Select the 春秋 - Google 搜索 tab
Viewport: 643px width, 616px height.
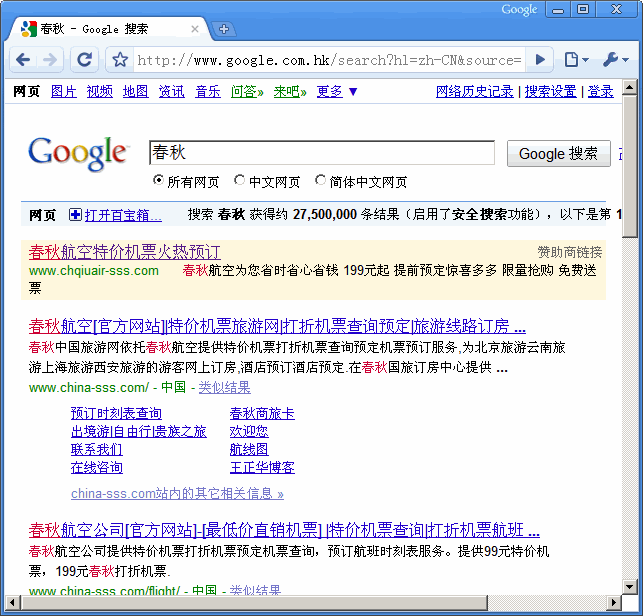[109, 29]
